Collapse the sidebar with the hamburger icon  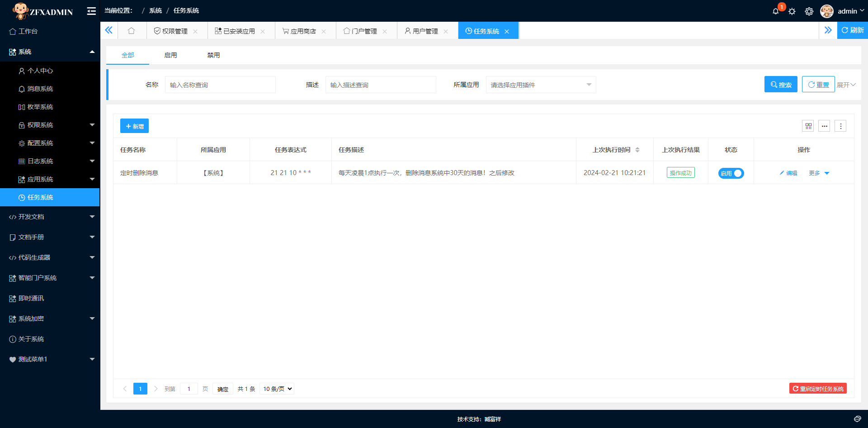[91, 11]
